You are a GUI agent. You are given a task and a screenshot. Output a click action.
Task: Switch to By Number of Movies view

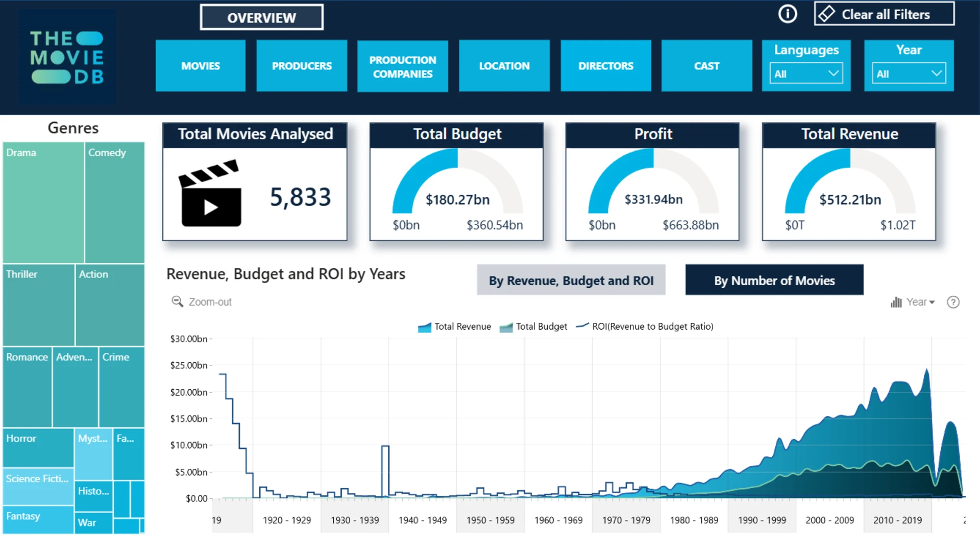[x=774, y=280]
